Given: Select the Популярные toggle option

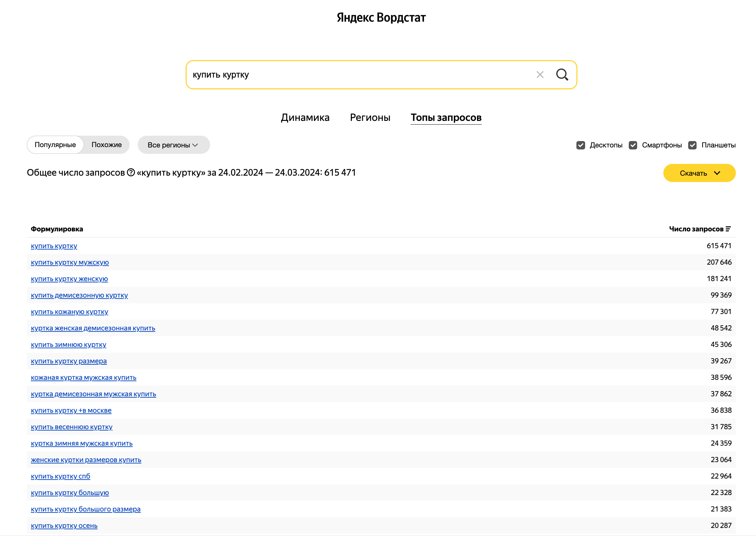Looking at the screenshot, I should [x=55, y=145].
